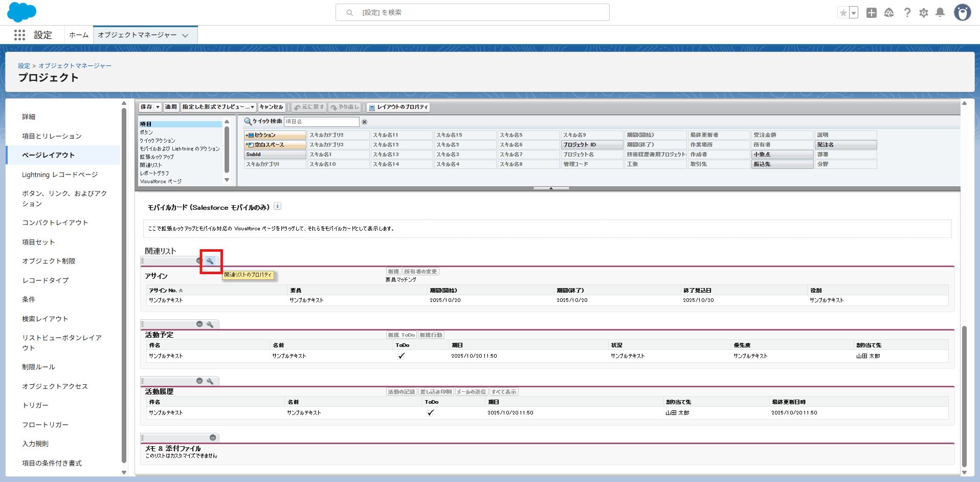Screen dimensions: 980x482
Task: Click wrench icon above 活動予定 list
Action: point(210,324)
